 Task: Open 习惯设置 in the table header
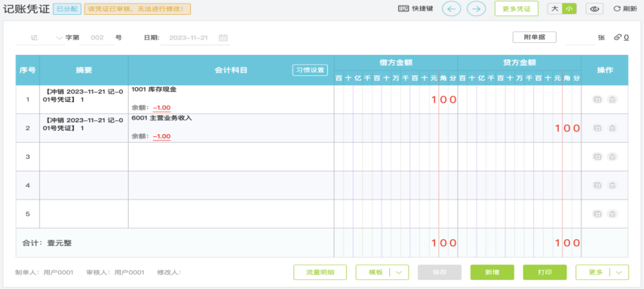[310, 70]
